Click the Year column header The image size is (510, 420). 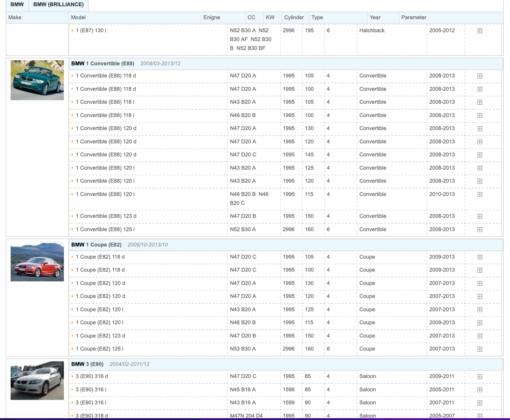pos(375,17)
